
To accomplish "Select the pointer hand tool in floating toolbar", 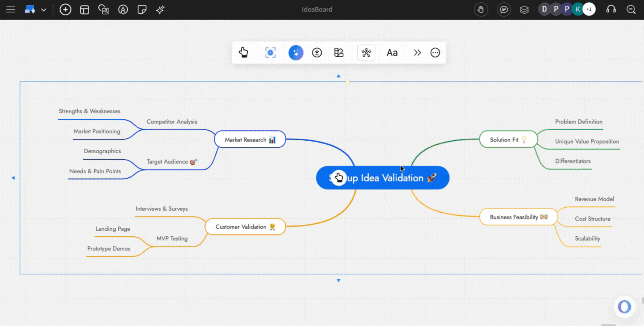I will click(244, 52).
